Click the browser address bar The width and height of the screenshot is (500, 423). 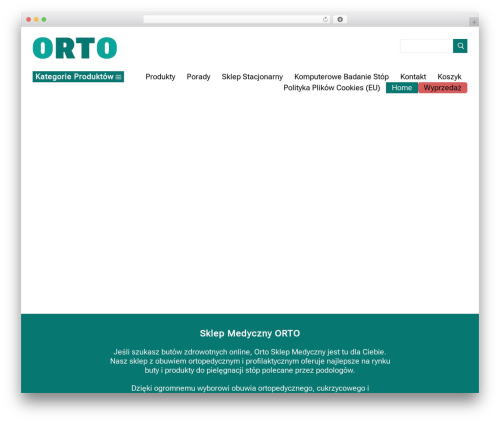(x=233, y=19)
